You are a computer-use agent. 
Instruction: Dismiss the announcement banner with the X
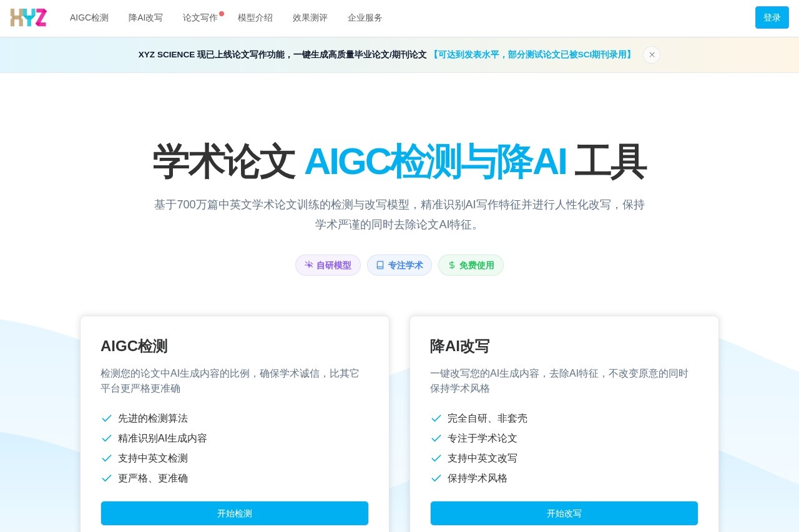652,55
